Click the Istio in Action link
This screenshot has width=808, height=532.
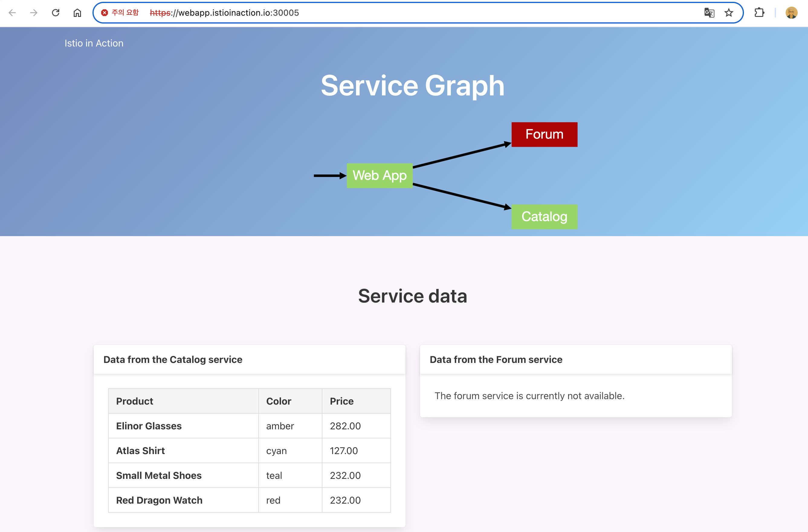pyautogui.click(x=94, y=43)
